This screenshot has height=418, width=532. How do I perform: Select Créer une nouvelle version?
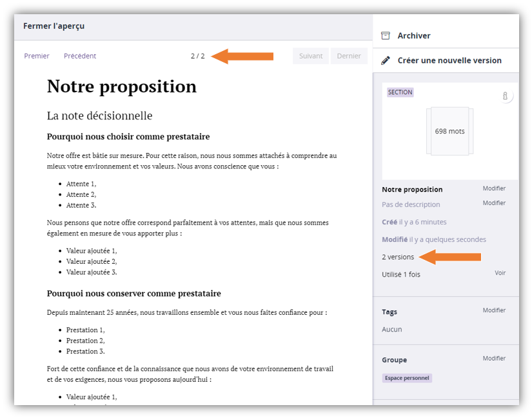click(x=449, y=61)
